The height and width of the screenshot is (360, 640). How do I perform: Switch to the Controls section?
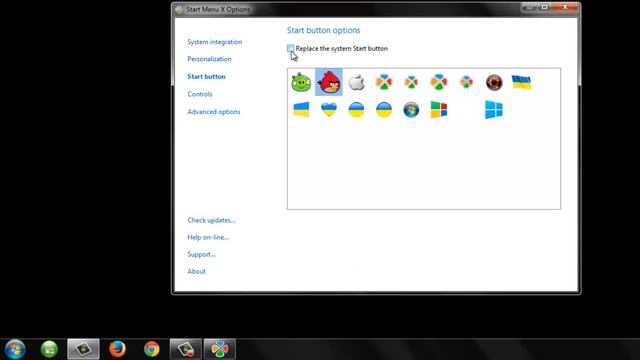pos(200,94)
